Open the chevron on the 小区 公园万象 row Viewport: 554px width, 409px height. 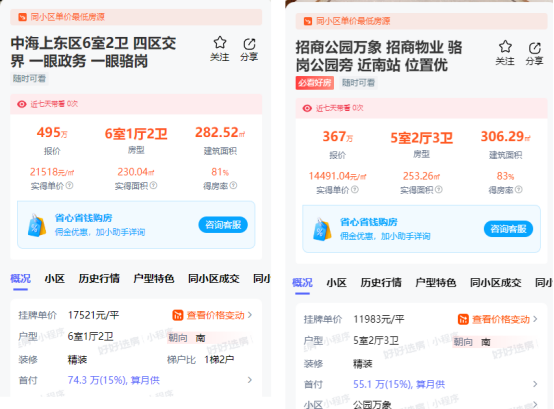pyautogui.click(x=535, y=404)
